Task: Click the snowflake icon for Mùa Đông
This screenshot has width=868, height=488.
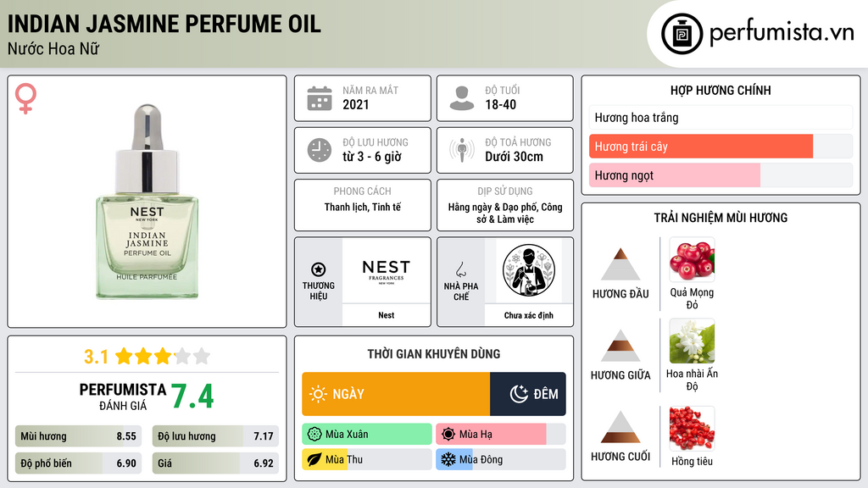Action: [x=448, y=459]
